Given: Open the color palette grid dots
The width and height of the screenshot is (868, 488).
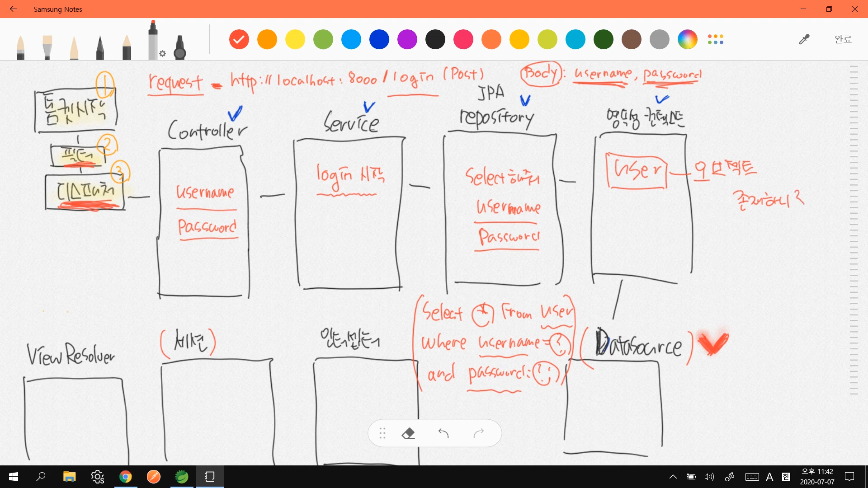Looking at the screenshot, I should [x=715, y=39].
